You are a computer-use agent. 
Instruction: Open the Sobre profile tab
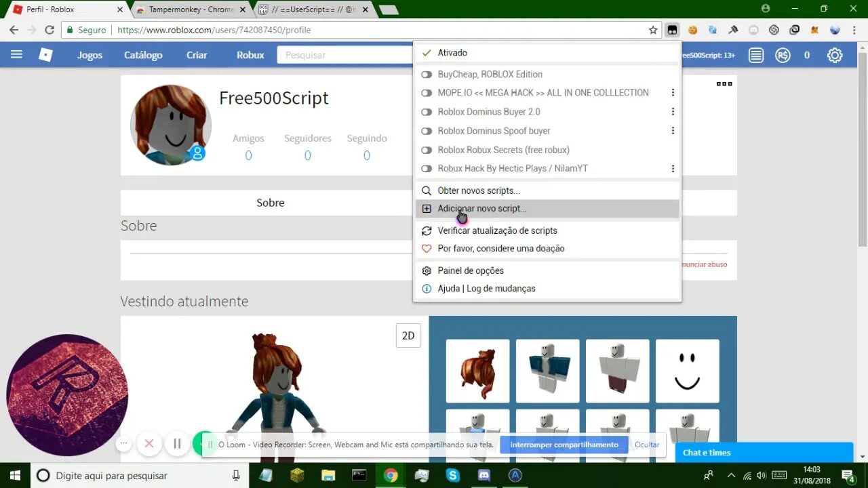pyautogui.click(x=270, y=203)
